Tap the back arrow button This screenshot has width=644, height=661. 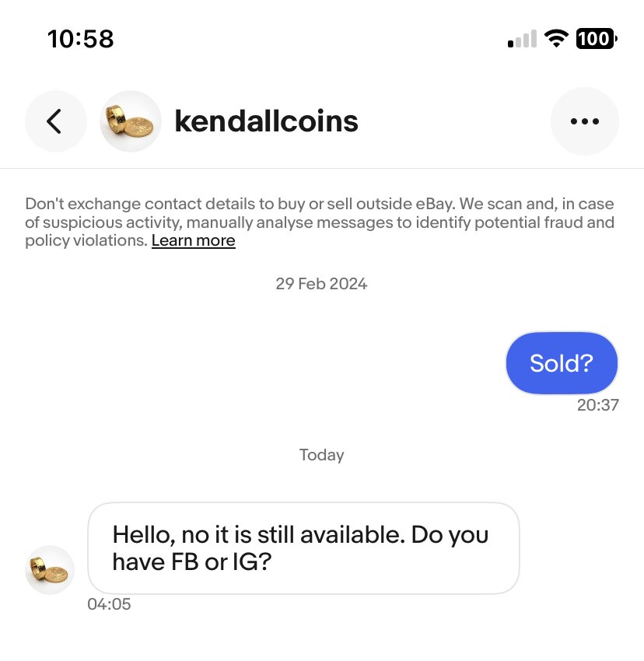tap(56, 121)
